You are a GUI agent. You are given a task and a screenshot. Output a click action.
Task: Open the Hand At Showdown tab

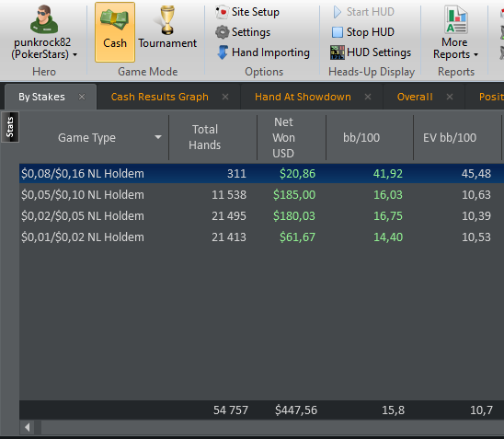(x=303, y=97)
